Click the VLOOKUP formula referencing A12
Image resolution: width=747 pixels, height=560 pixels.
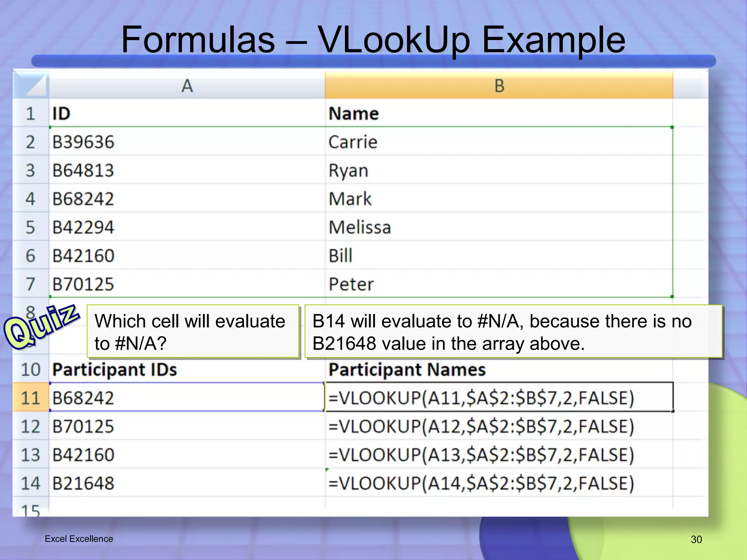(499, 426)
